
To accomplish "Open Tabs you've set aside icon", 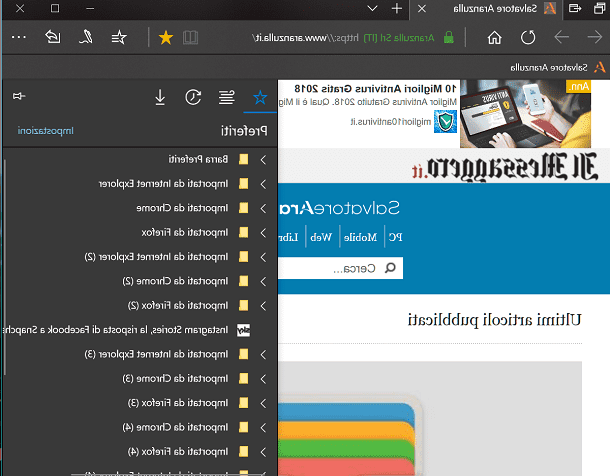I will click(599, 8).
